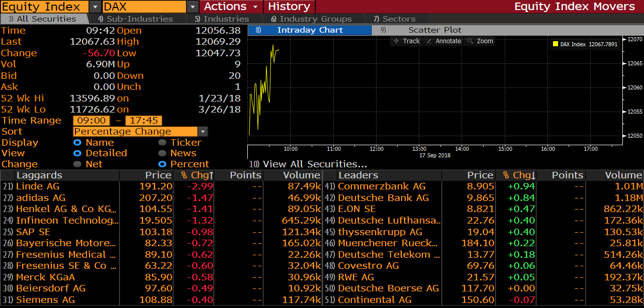The image size is (644, 308).
Task: Set change mode to Net
Action: tap(77, 164)
